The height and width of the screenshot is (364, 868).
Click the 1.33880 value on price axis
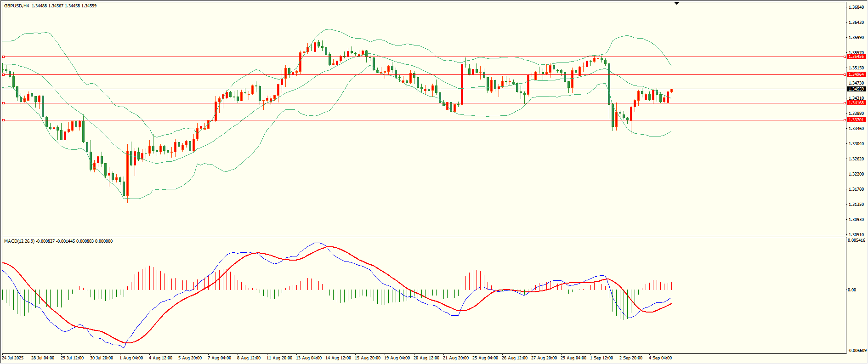point(857,114)
